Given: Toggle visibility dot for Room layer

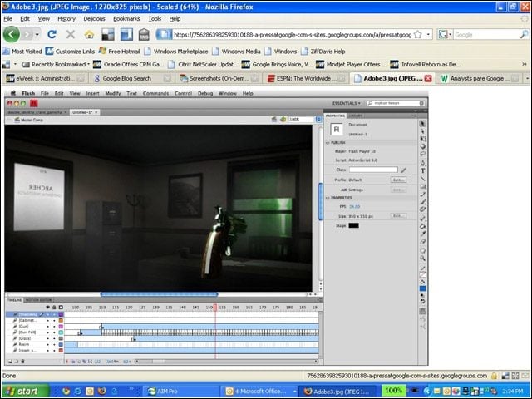Looking at the screenshot, I should click(x=48, y=344).
